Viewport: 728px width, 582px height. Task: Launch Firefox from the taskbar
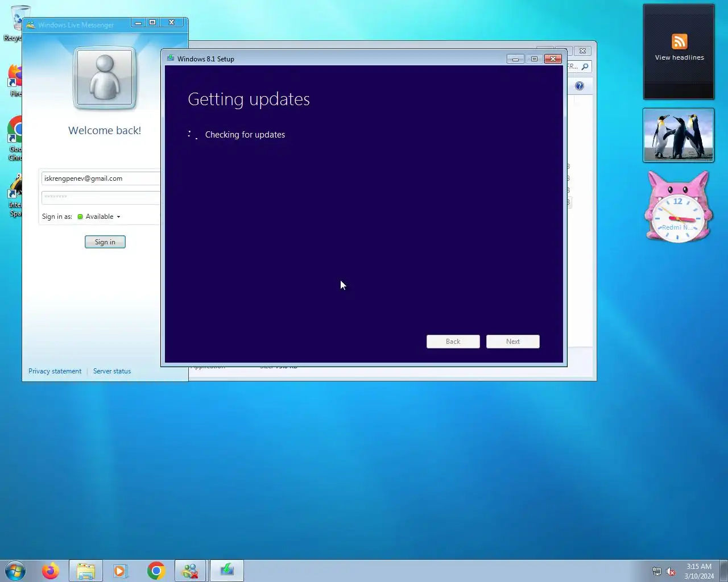click(x=51, y=571)
